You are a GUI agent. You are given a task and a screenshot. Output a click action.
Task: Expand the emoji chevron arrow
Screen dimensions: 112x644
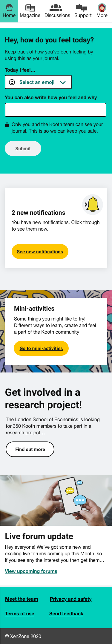pyautogui.click(x=63, y=82)
